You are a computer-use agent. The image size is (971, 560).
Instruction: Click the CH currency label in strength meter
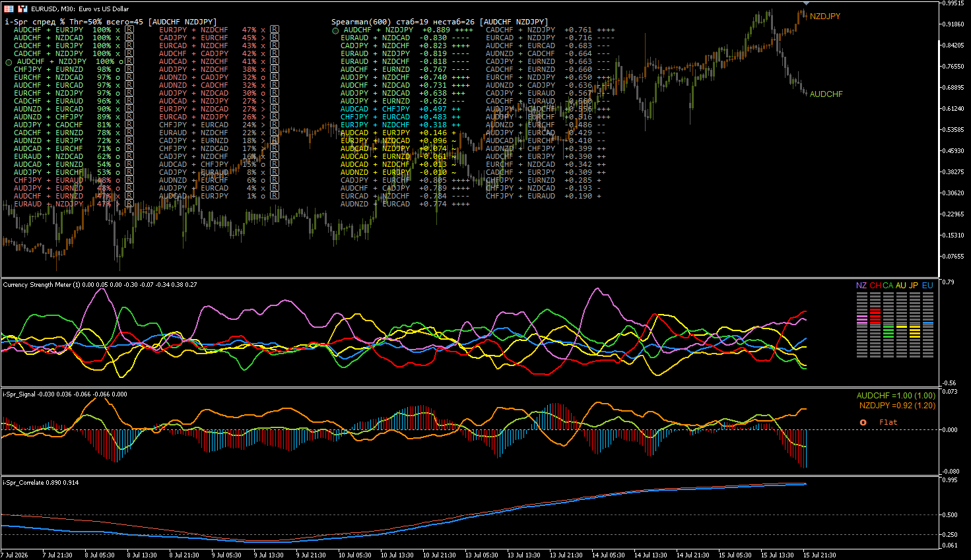pos(875,286)
